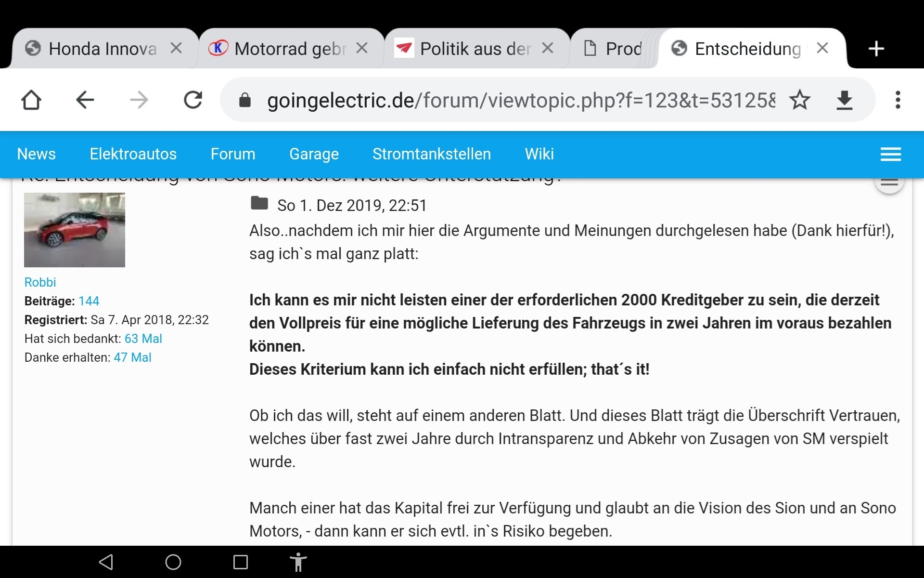
Task: Bookmark page with the star icon
Action: [799, 100]
